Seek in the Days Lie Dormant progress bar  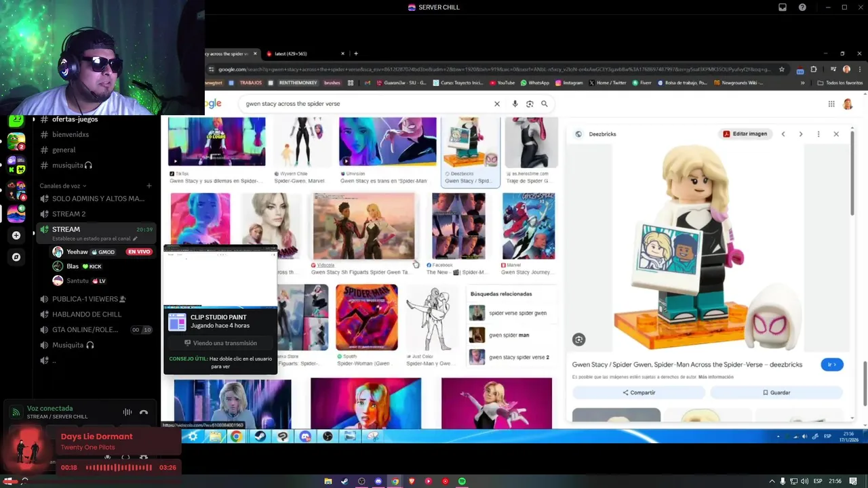click(119, 468)
